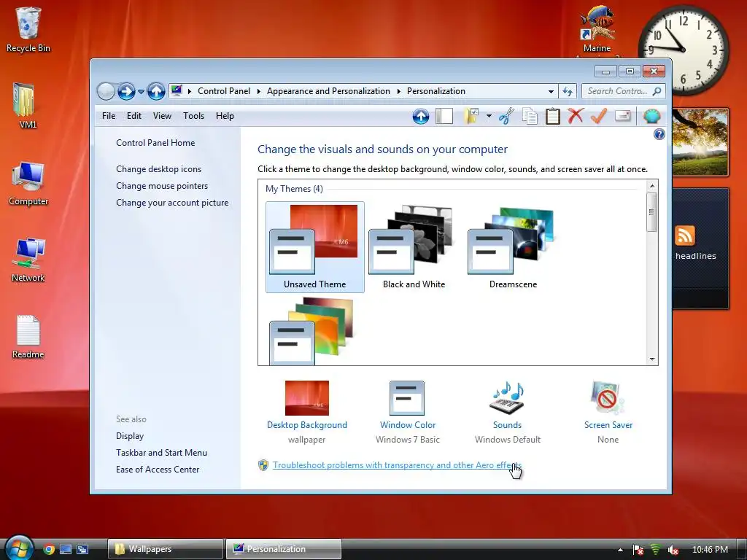Click the muted volume tray icon
Screen dimensions: 747x560
pyautogui.click(x=673, y=550)
